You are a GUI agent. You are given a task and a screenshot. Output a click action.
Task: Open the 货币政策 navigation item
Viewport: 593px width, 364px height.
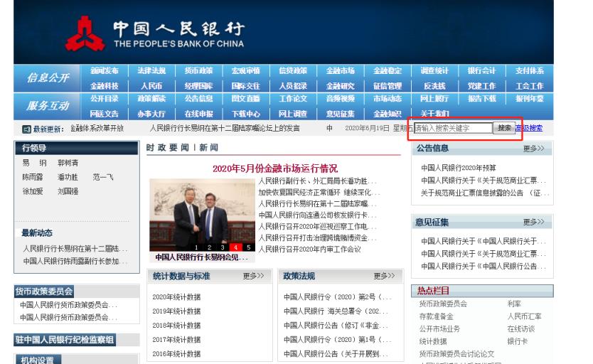[x=198, y=70]
